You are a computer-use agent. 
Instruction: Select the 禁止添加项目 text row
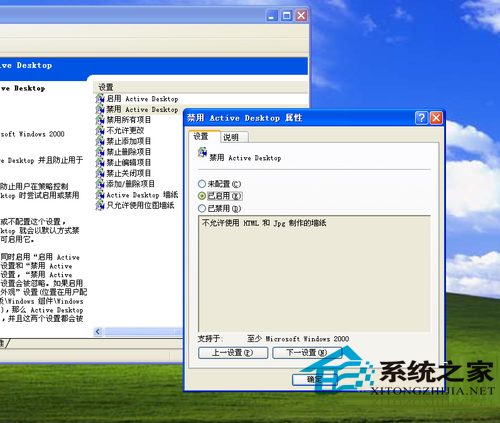pos(129,141)
